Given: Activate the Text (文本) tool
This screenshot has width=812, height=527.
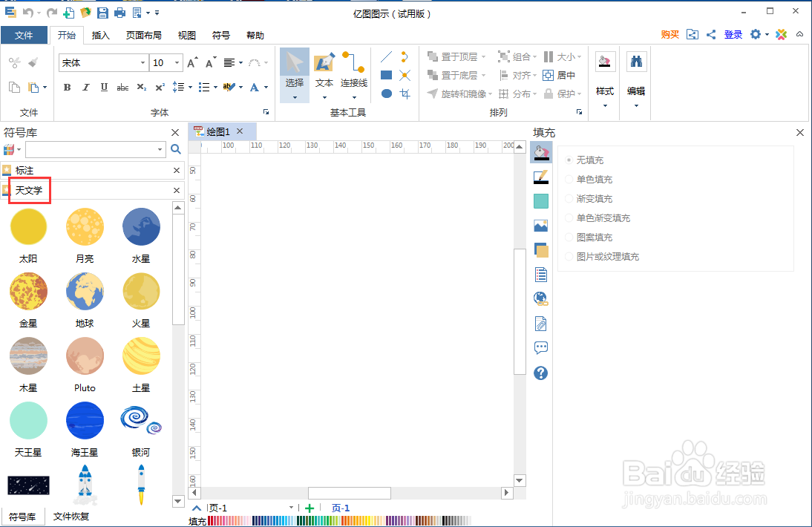Looking at the screenshot, I should (324, 75).
